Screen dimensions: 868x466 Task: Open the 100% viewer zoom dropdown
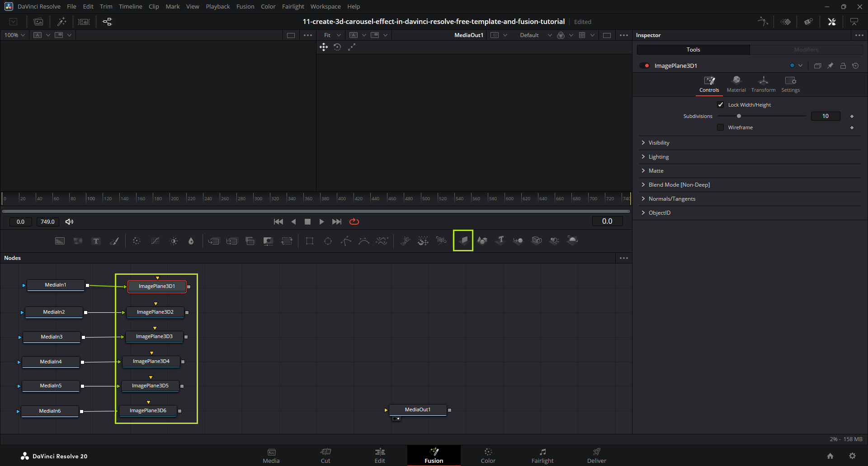(14, 35)
